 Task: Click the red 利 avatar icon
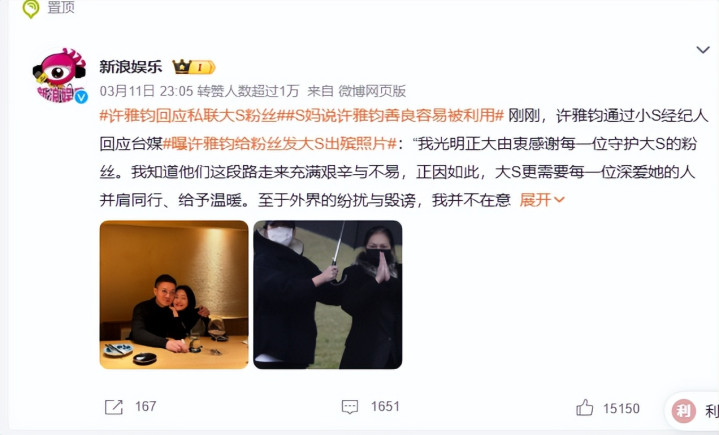tap(683, 410)
